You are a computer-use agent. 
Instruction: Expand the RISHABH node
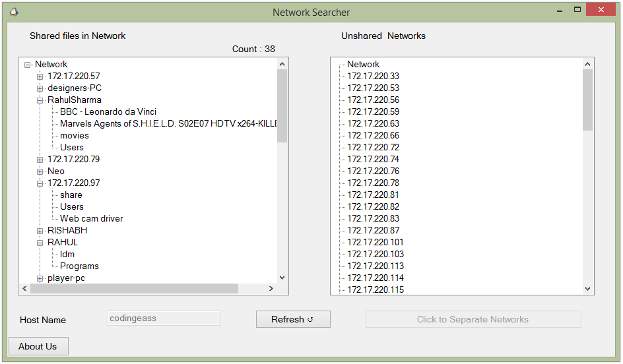click(40, 231)
